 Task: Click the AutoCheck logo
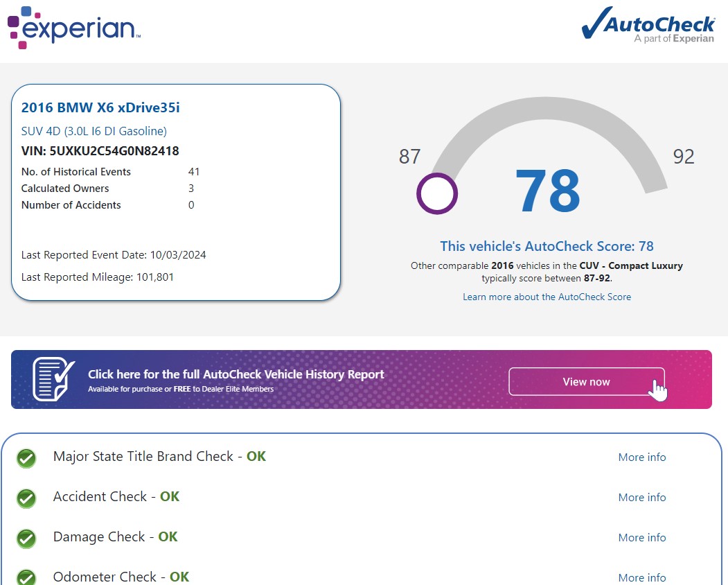pos(648,26)
